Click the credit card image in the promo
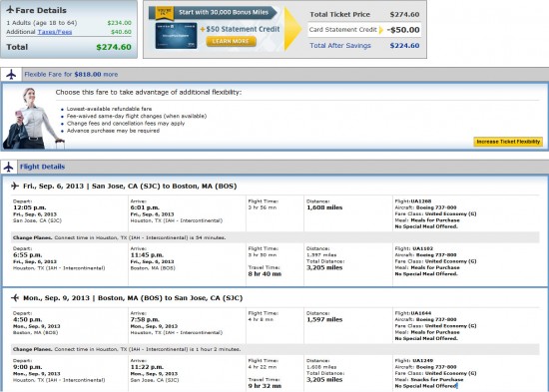The height and width of the screenshot is (392, 549). tap(176, 36)
